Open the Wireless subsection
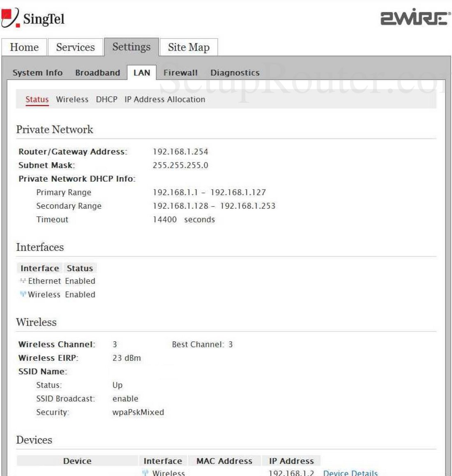Viewport: 452px width, 476px height. [x=72, y=99]
